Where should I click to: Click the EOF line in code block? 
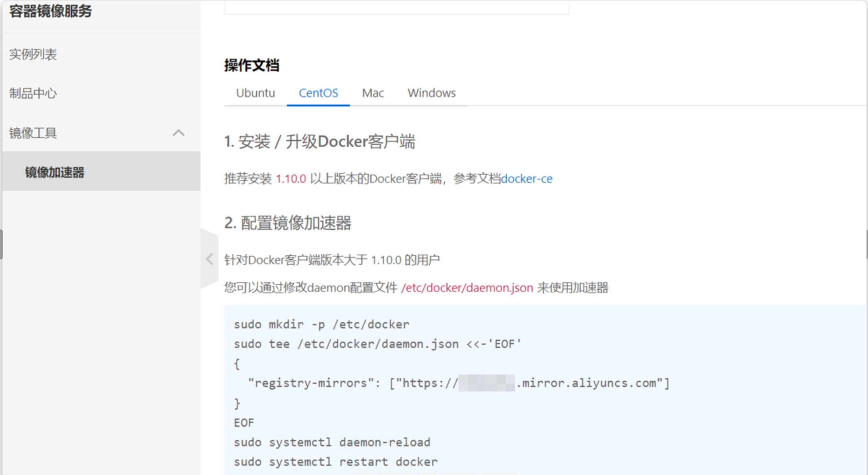tap(244, 423)
